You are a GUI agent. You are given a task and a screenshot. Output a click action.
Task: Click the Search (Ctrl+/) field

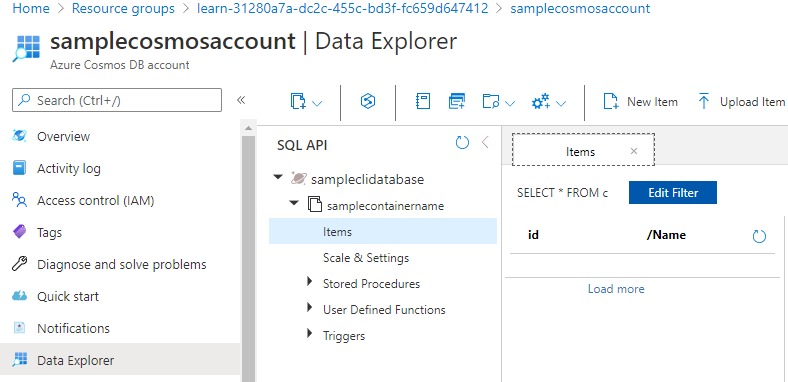tap(117, 100)
